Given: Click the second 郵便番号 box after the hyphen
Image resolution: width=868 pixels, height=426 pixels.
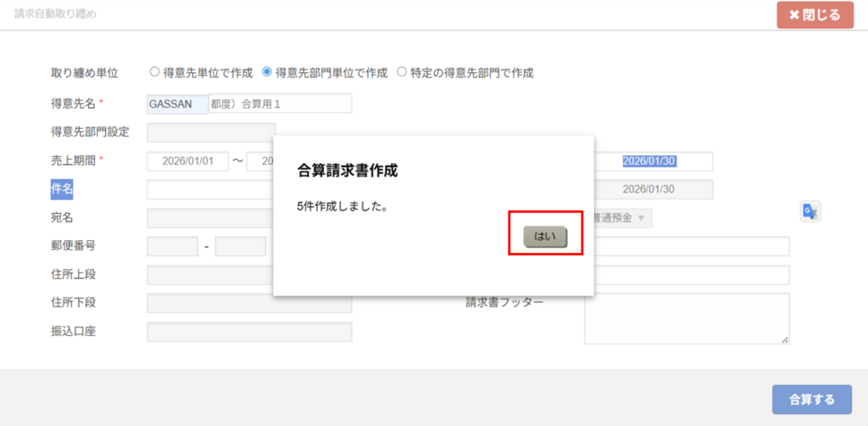Looking at the screenshot, I should click(240, 246).
